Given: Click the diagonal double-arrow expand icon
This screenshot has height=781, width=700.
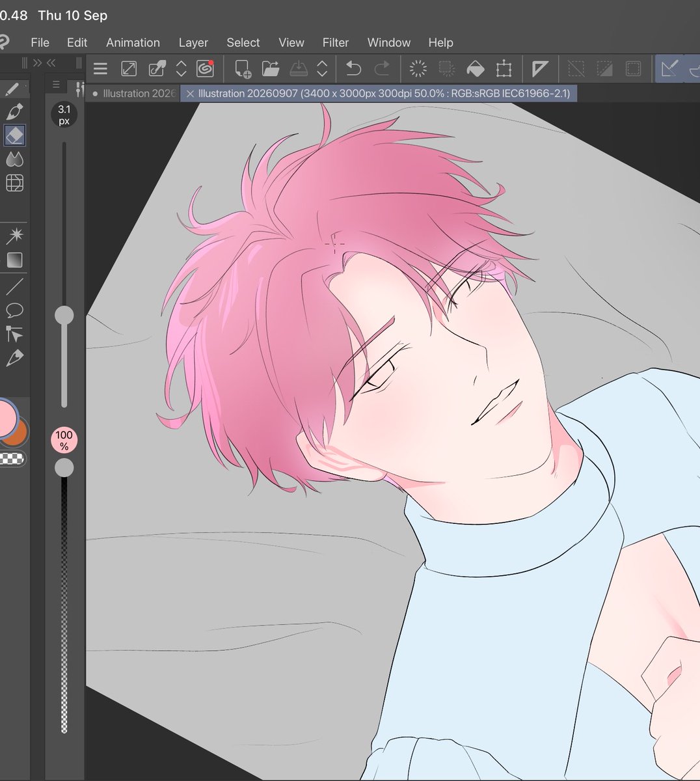Looking at the screenshot, I should pyautogui.click(x=129, y=68).
